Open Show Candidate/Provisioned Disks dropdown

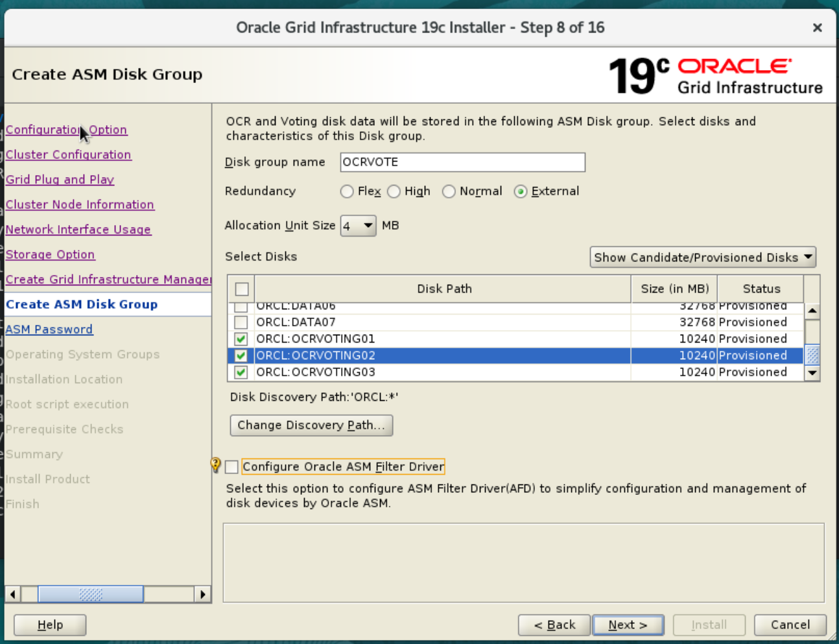pos(703,257)
